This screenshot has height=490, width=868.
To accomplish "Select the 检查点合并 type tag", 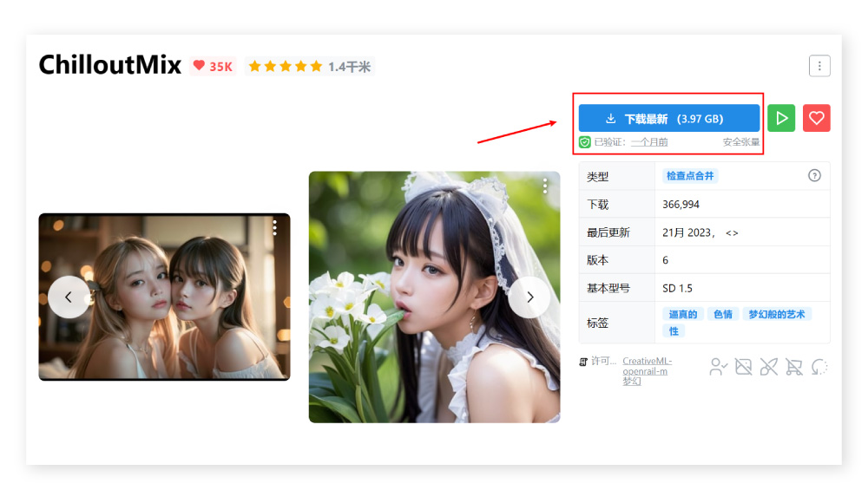I will (690, 176).
